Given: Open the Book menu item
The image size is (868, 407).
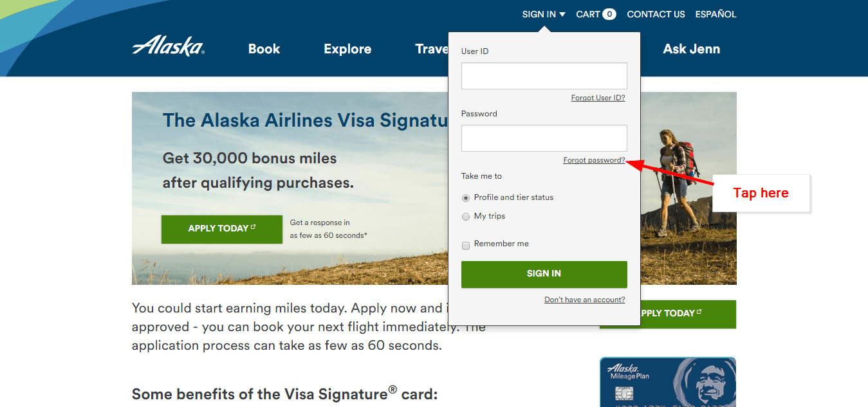Looking at the screenshot, I should coord(264,48).
